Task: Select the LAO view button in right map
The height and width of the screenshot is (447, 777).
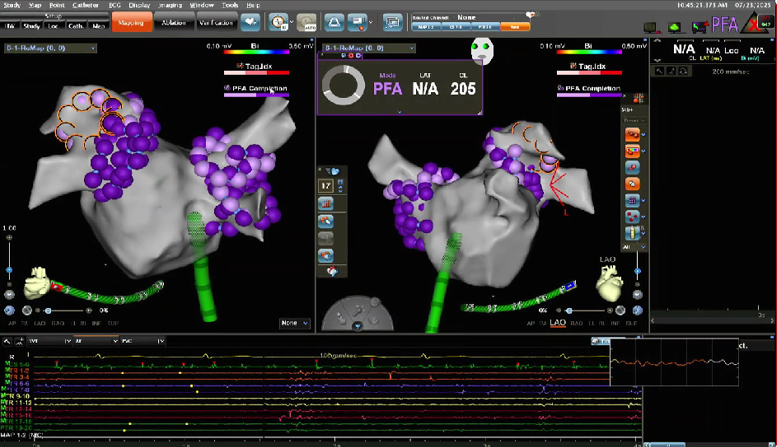Action: [x=558, y=323]
